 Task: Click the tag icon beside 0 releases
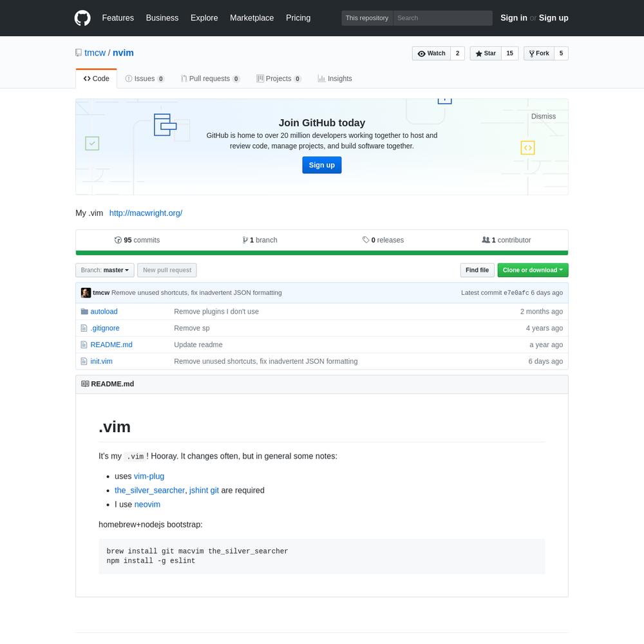(366, 240)
